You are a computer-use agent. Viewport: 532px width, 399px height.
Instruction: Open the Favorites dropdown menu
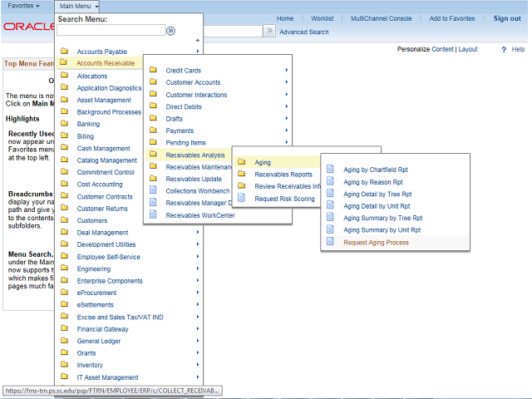click(x=23, y=6)
